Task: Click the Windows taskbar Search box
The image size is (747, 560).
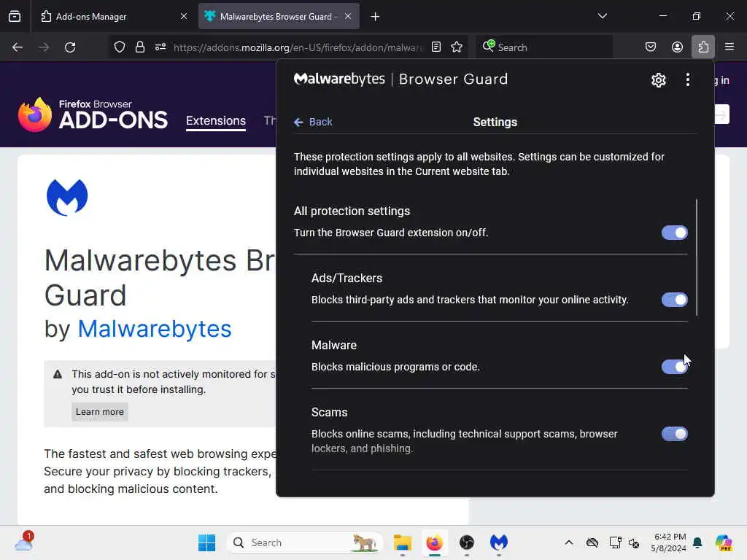Action: [305, 542]
